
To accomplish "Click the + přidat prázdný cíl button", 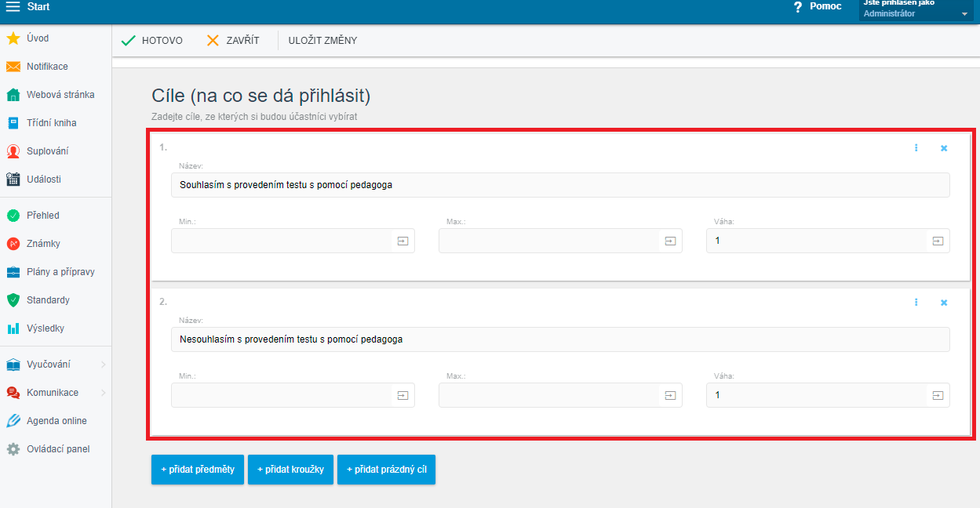I will pyautogui.click(x=386, y=470).
